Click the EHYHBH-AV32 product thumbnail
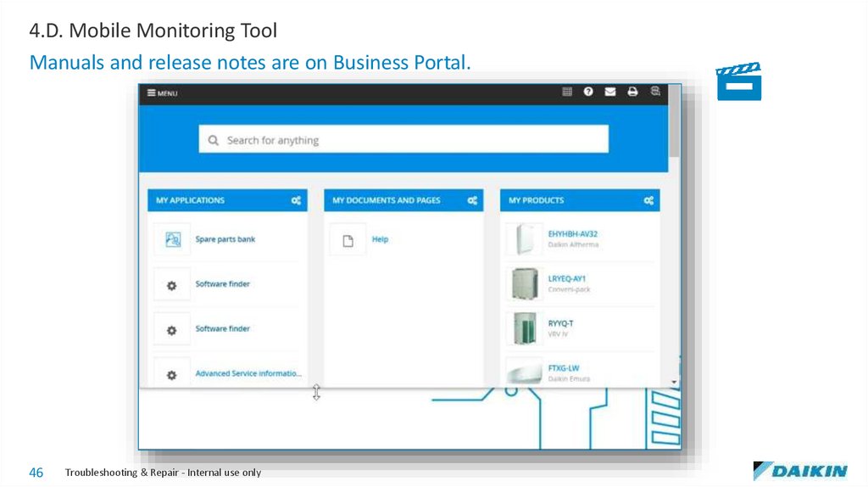 [x=524, y=239]
